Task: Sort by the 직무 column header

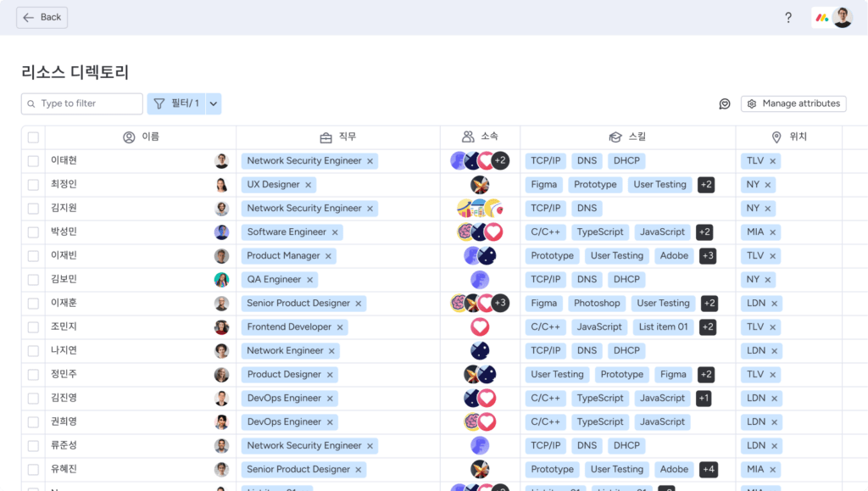Action: click(x=338, y=137)
